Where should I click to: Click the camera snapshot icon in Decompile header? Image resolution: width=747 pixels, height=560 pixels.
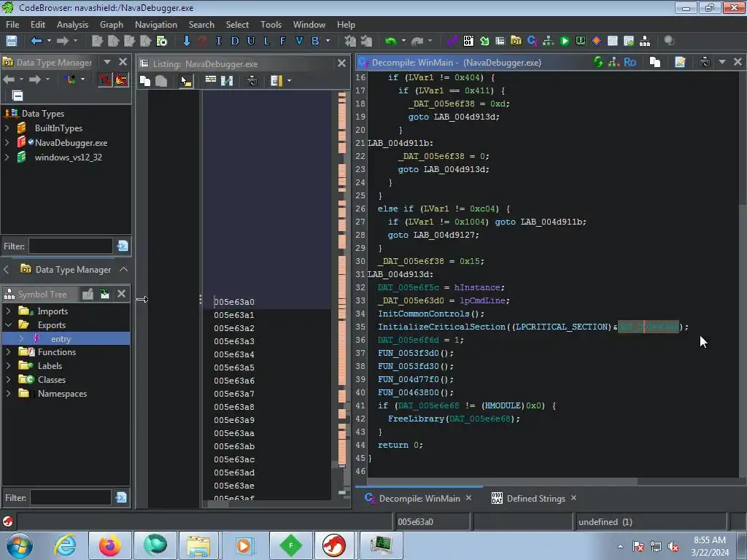(705, 62)
